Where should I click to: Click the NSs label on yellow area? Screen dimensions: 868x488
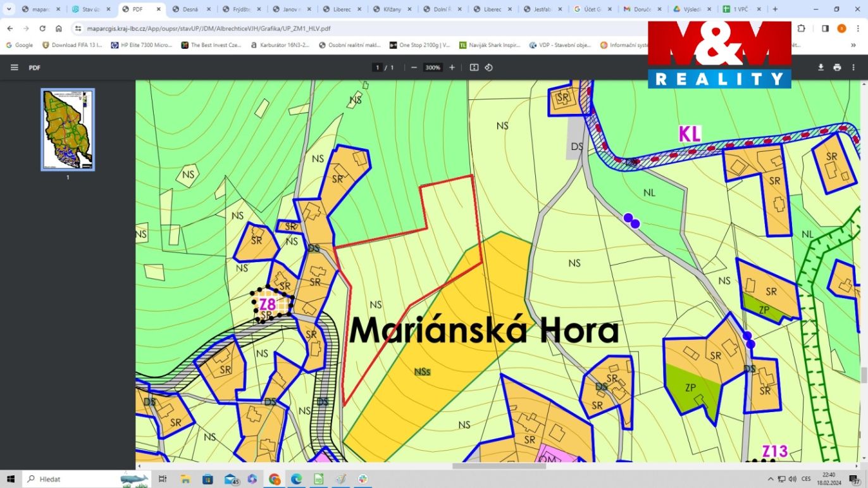pos(422,372)
